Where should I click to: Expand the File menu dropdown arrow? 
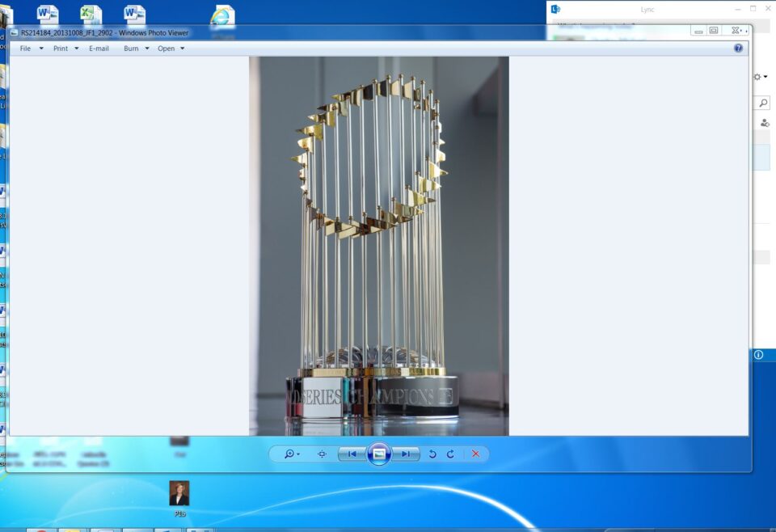pyautogui.click(x=41, y=49)
